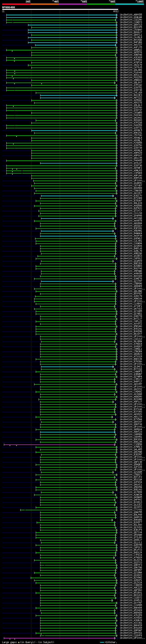Select the hit label UniRef100_A9XNL5
The height and width of the screenshot is (644, 146).
point(131,130)
